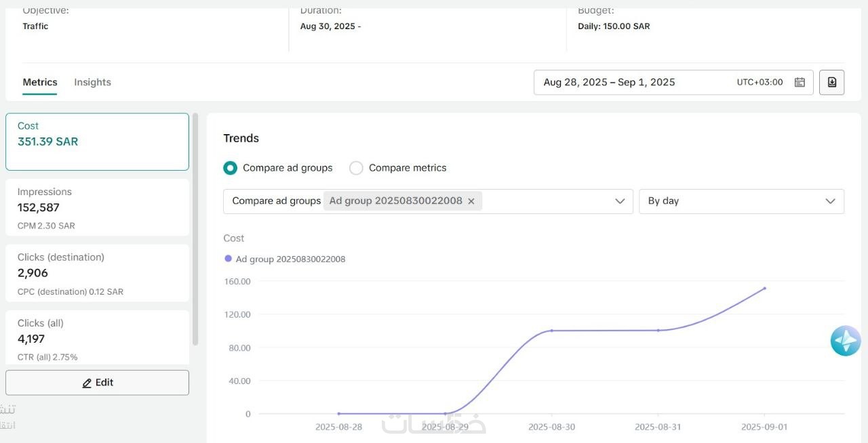Viewport: 868px width, 443px height.
Task: Click the purple legend dot for ad group
Action: 228,259
